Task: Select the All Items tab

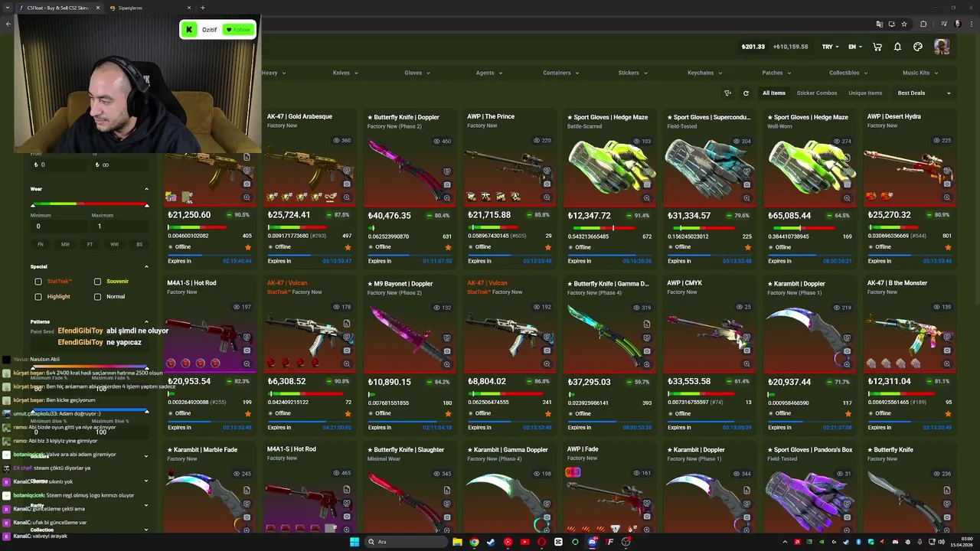Action: (774, 93)
